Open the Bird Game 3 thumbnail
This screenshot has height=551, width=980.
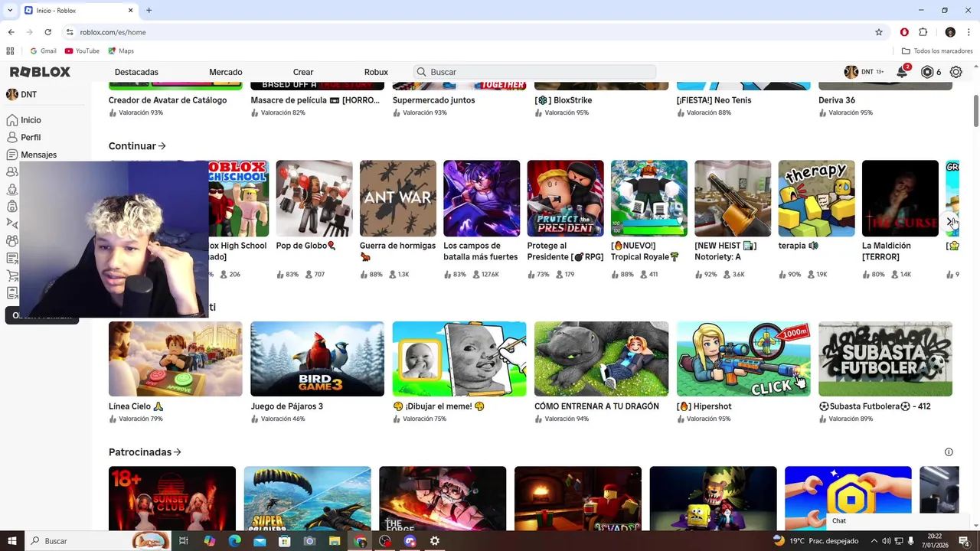point(317,359)
